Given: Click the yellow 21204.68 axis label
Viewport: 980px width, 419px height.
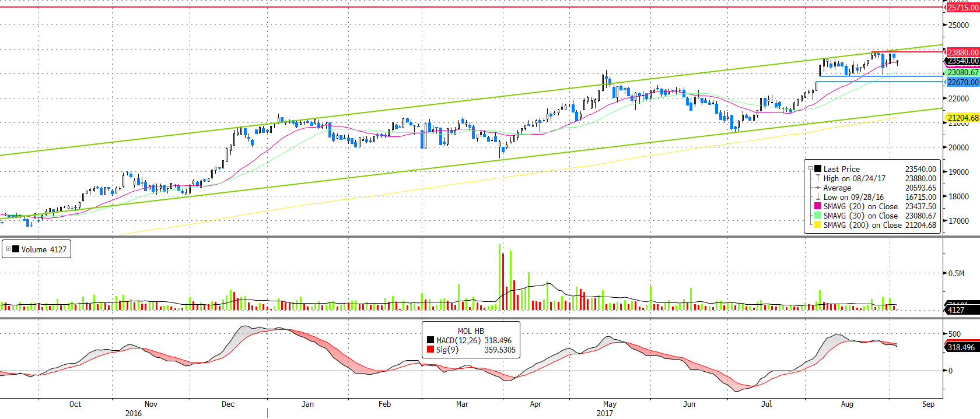Looking at the screenshot, I should point(962,118).
